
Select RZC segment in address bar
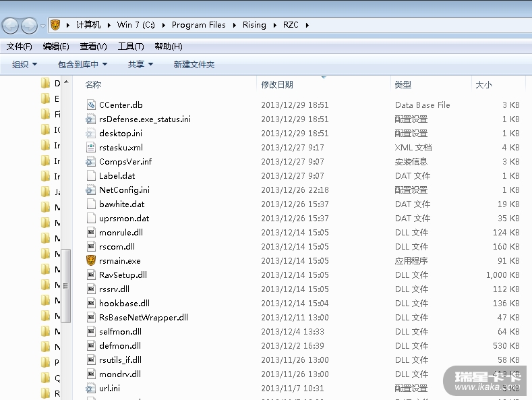pos(291,25)
